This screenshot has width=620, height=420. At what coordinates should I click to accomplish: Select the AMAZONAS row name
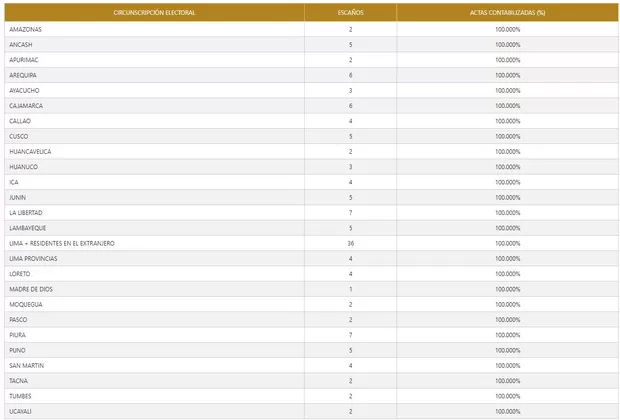(25, 29)
